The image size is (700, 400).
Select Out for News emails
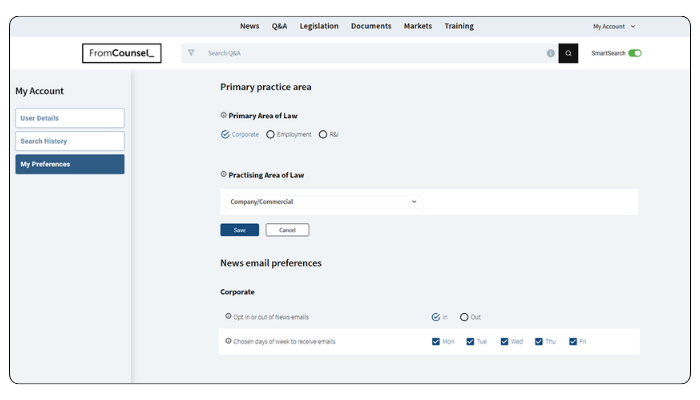[x=464, y=317]
